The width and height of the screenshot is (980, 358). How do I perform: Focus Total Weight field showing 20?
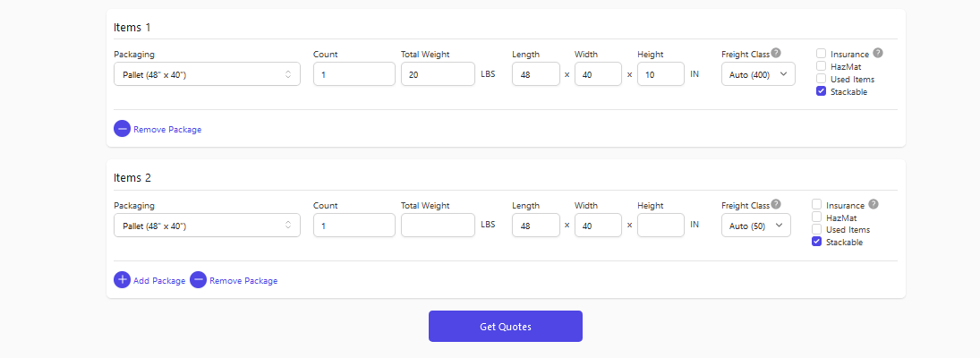click(439, 73)
